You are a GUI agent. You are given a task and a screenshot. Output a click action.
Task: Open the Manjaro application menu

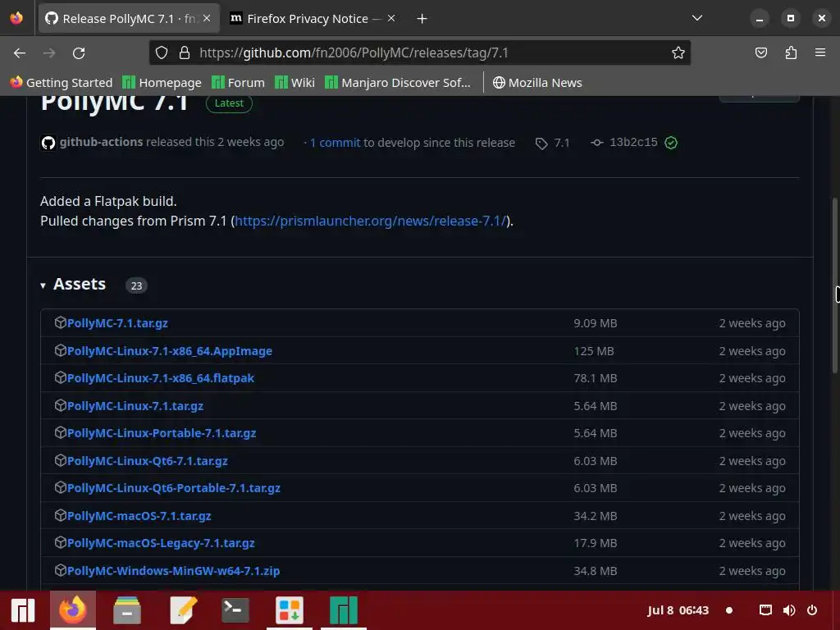[22, 610]
